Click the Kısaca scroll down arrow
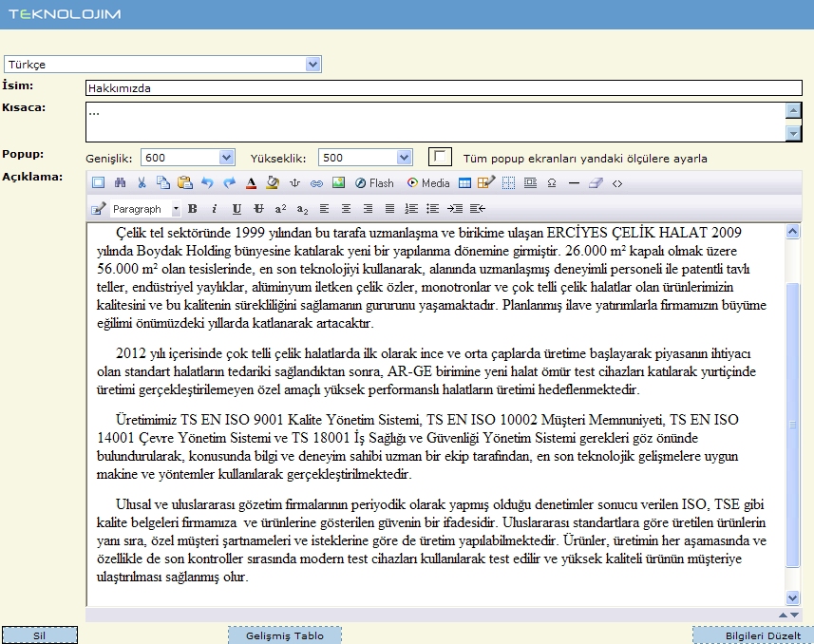Screen dimensions: 814x644 [x=793, y=134]
